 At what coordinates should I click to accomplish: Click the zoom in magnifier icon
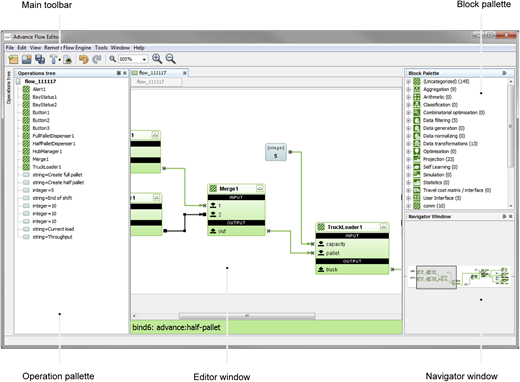pos(157,59)
